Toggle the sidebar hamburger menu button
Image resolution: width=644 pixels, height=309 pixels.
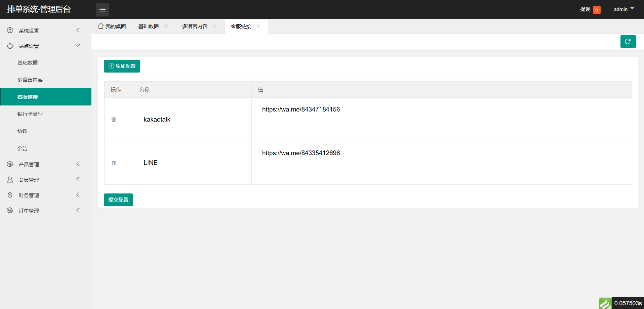coord(103,9)
